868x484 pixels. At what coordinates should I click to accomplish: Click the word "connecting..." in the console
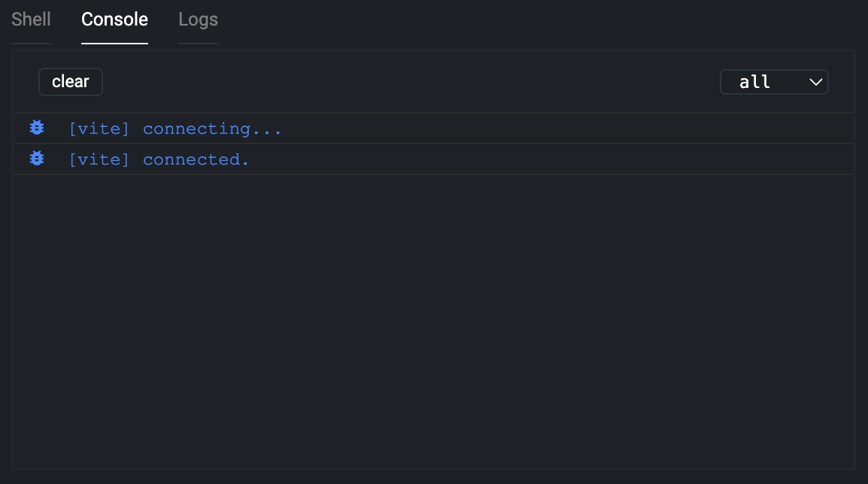click(212, 129)
